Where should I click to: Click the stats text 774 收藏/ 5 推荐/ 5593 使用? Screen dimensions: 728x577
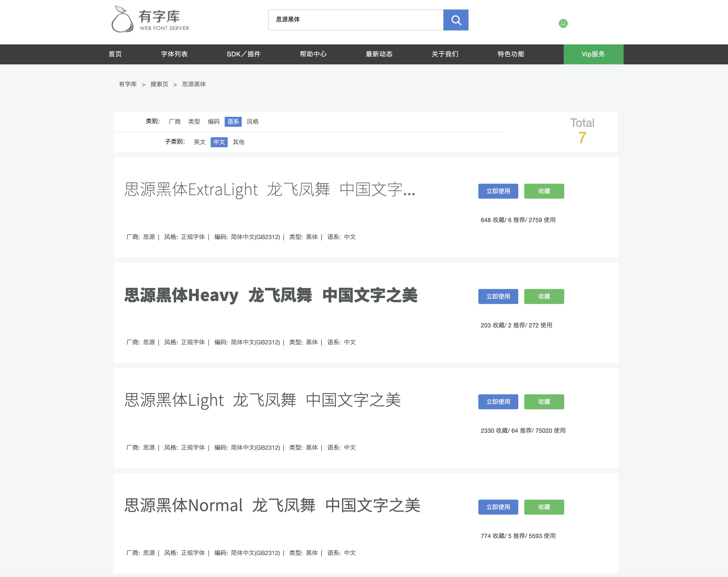518,536
